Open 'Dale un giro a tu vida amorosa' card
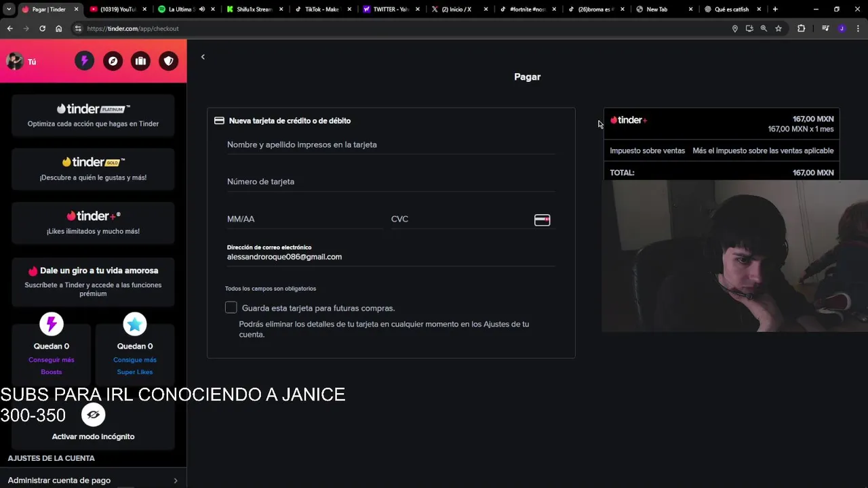 tap(93, 281)
